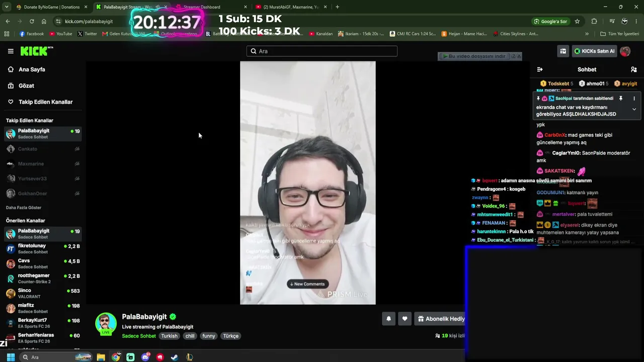Screen dimensions: 644x362
Task: Open PalaBabayigit in followed channels list
Action: (43, 134)
